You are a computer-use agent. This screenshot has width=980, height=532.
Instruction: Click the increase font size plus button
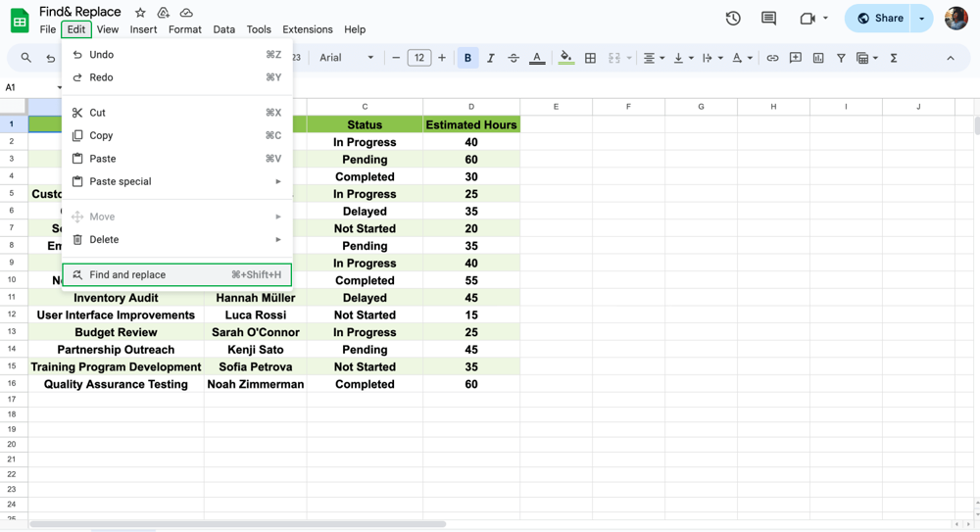(442, 58)
